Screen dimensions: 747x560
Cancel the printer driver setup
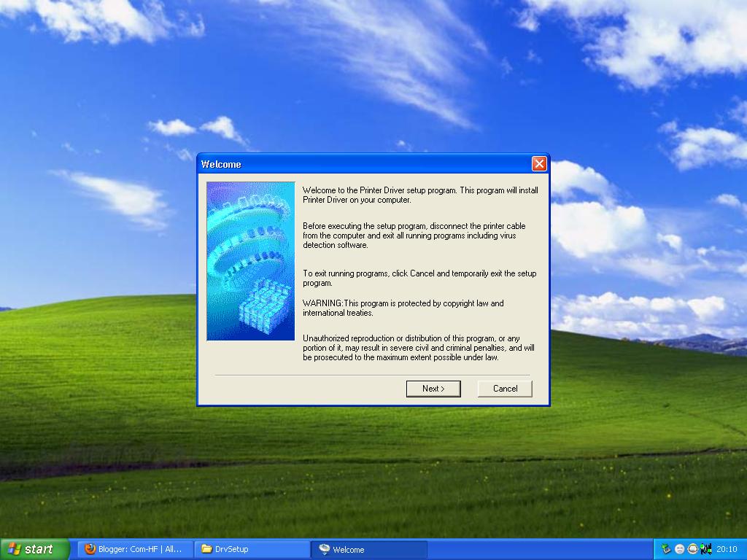tap(505, 389)
